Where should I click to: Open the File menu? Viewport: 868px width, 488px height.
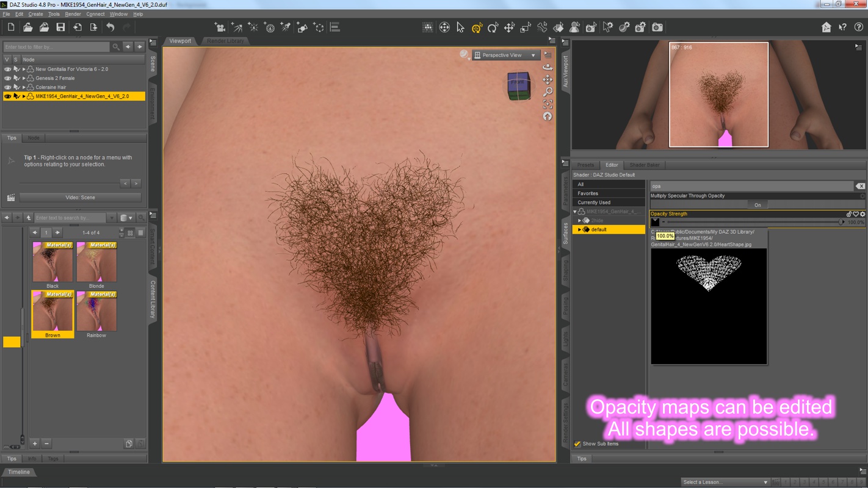coord(6,14)
